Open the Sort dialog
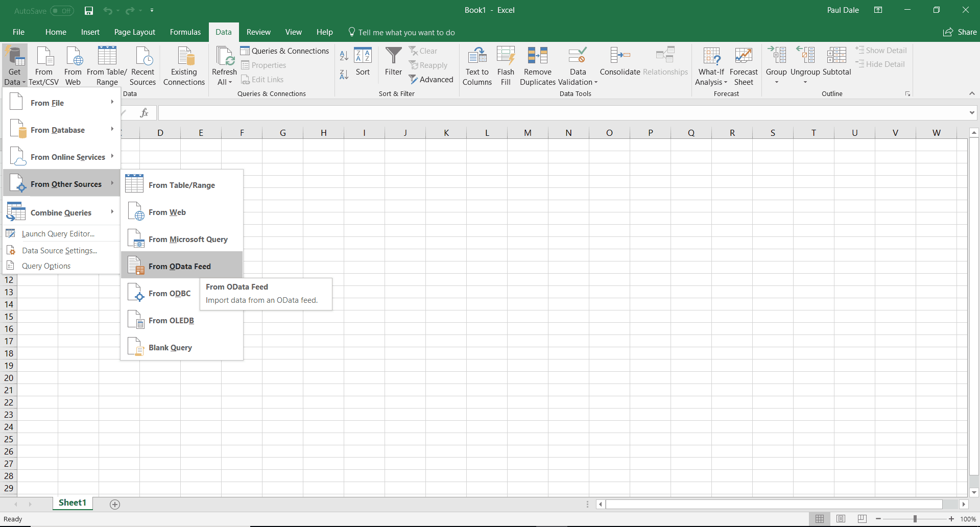 [363, 61]
